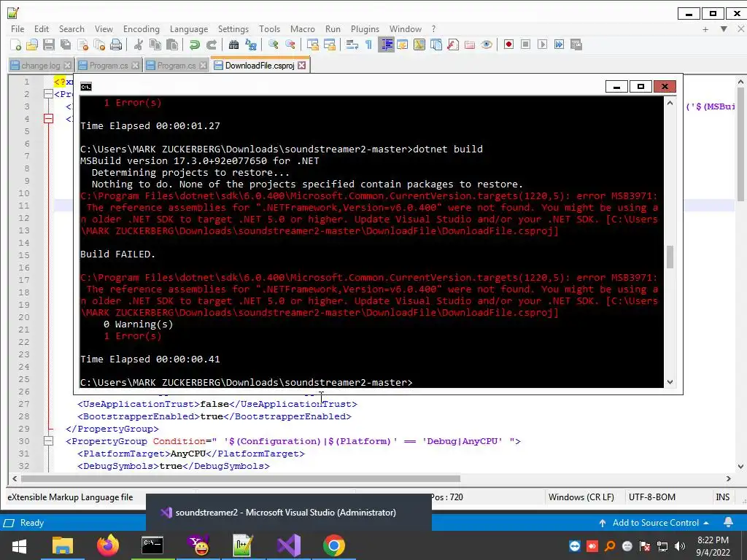
Task: Collapse the PropertyGroup fold on line 30
Action: (x=48, y=441)
